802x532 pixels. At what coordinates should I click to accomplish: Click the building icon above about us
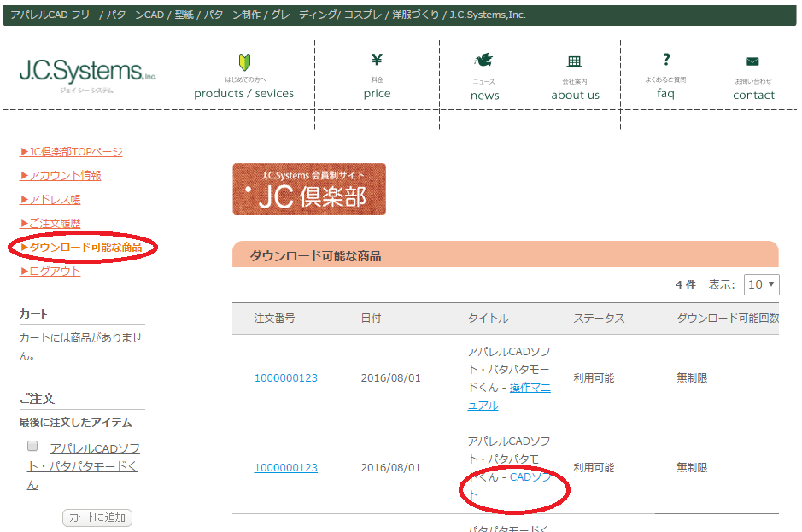[575, 61]
